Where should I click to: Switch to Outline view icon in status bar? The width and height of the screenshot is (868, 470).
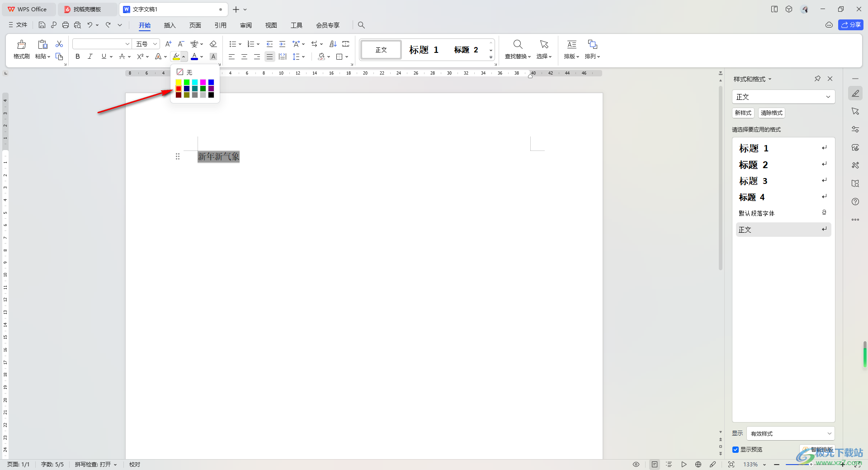(x=669, y=464)
